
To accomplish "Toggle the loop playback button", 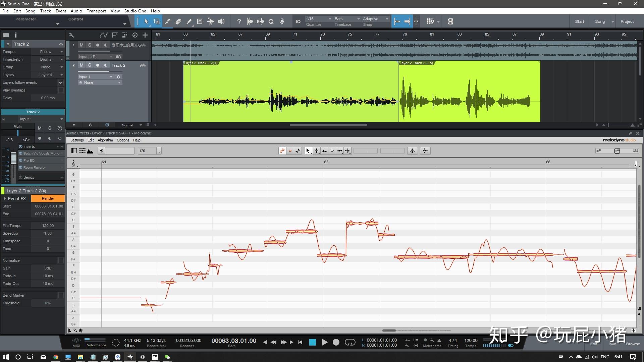I will coord(350,342).
